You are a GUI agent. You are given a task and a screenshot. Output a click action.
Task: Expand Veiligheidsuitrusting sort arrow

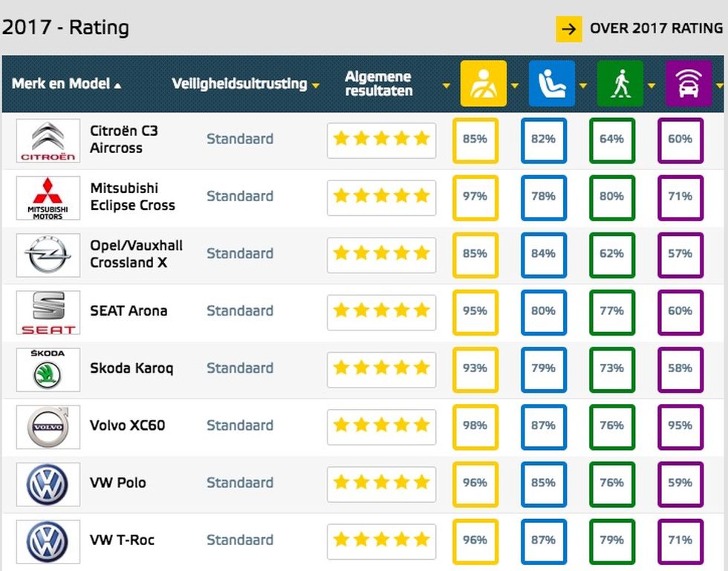pos(316,85)
